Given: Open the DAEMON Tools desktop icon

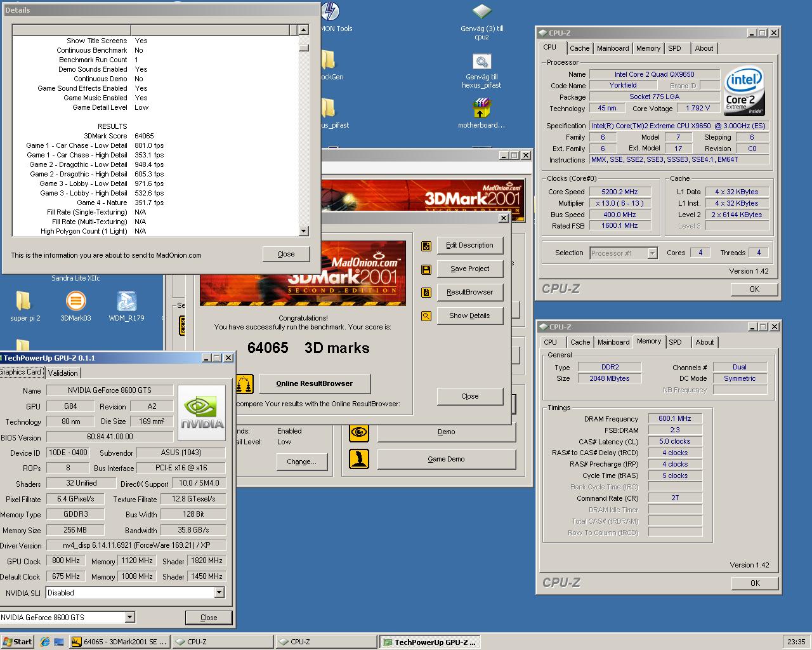Looking at the screenshot, I should coord(330,11).
